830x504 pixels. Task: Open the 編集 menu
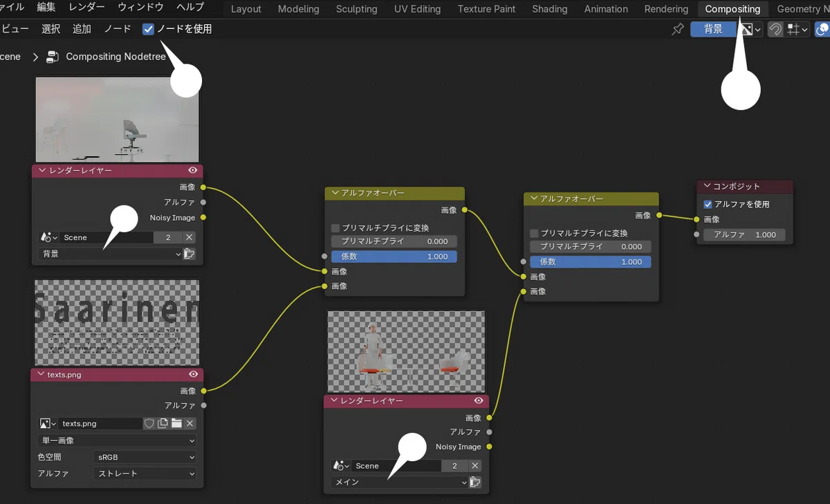46,8
